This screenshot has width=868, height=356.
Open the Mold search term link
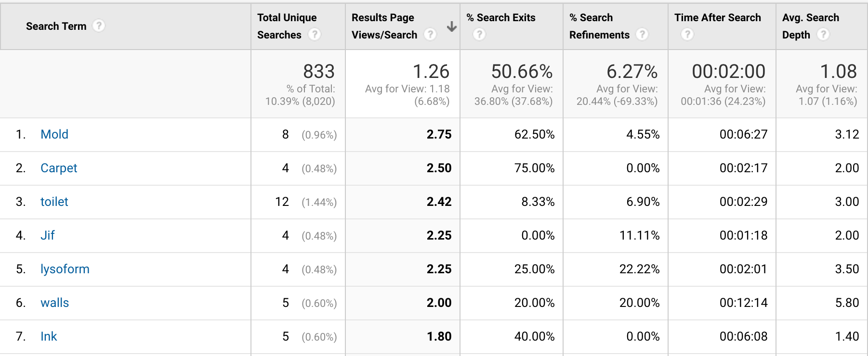coord(54,134)
